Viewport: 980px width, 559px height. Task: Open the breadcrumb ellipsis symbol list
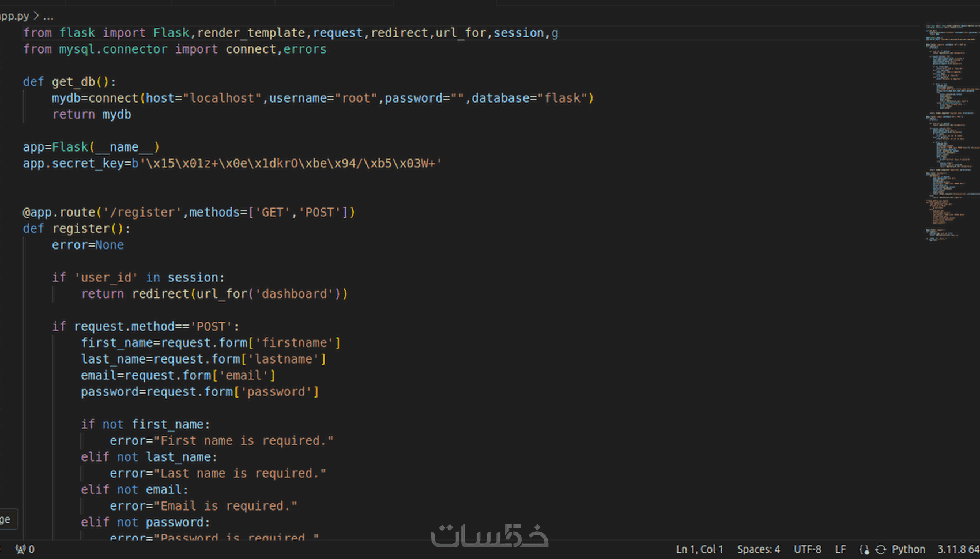pyautogui.click(x=48, y=16)
